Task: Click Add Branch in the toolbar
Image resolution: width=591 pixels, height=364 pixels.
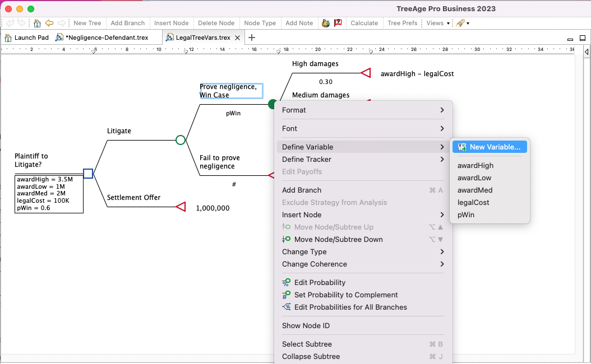Action: [128, 23]
